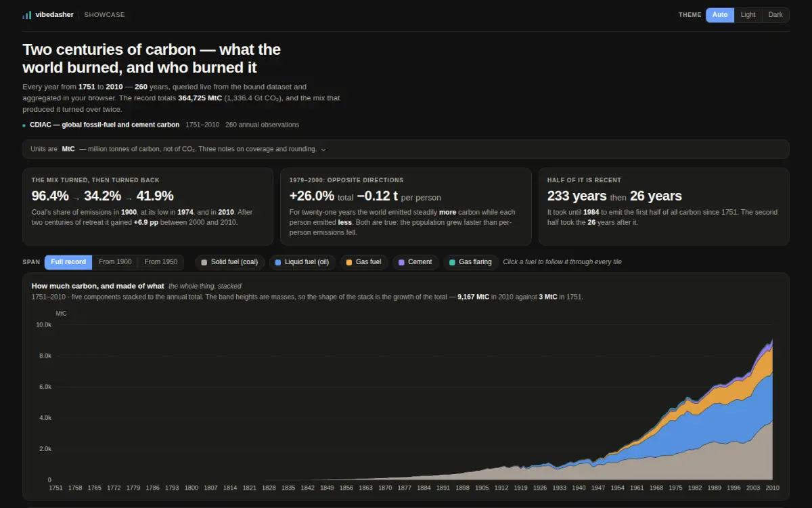This screenshot has width=812, height=508.
Task: Click the 96.4% coal share value
Action: [x=50, y=196]
